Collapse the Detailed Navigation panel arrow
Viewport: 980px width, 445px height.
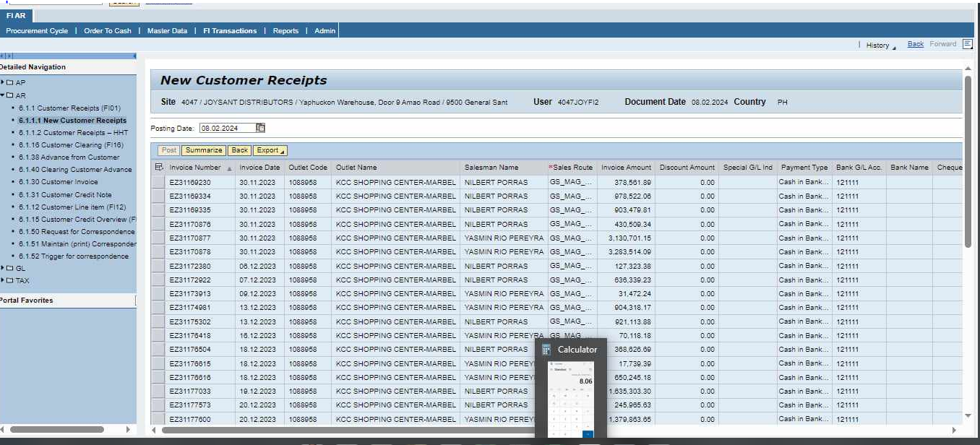coord(134,56)
